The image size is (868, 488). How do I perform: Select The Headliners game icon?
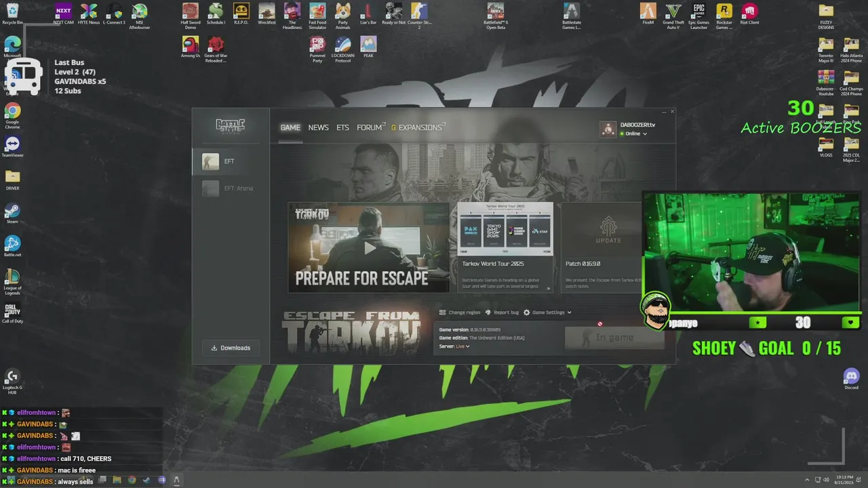click(292, 16)
